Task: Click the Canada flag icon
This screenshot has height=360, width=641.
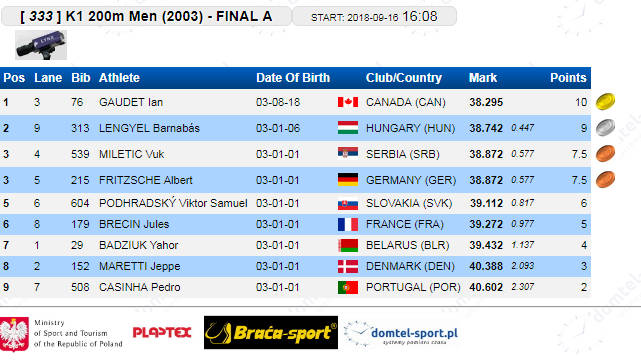Action: [x=348, y=102]
